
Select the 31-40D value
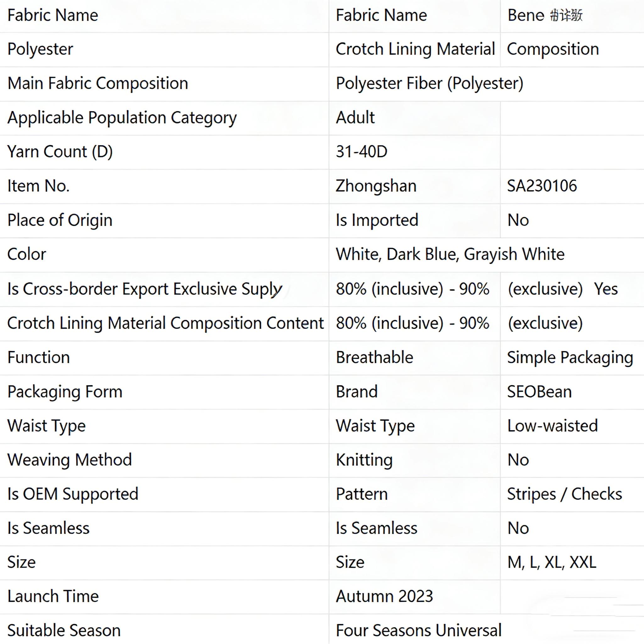pos(361,152)
